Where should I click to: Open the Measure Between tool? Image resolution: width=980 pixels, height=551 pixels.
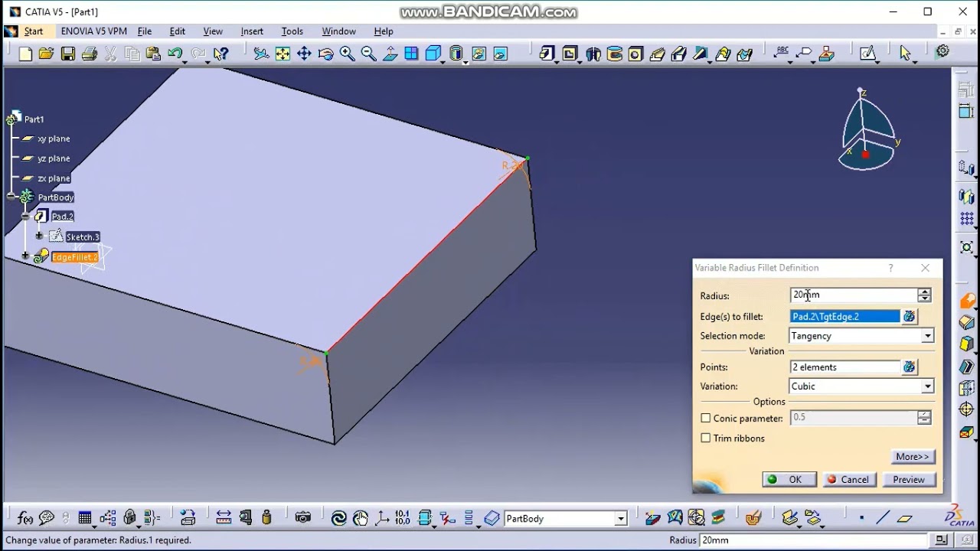224,518
